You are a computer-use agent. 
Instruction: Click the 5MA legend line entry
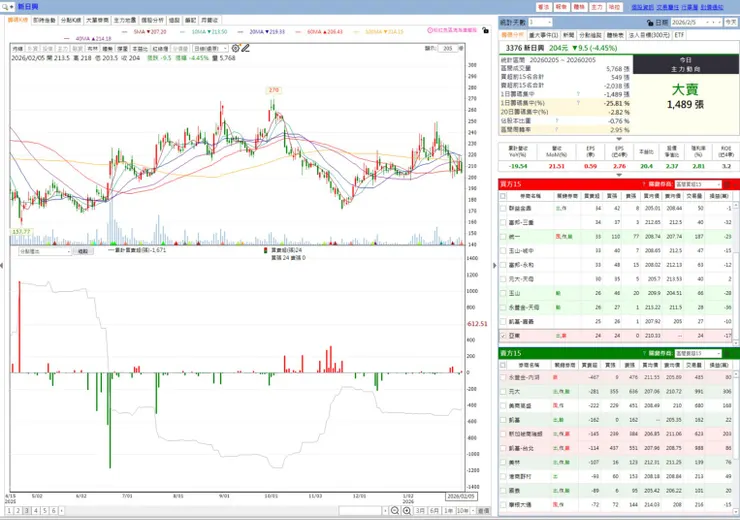144,32
